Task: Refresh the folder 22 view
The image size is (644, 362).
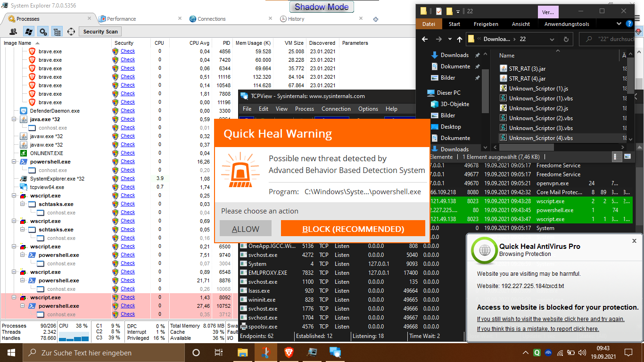Action: coord(566,39)
